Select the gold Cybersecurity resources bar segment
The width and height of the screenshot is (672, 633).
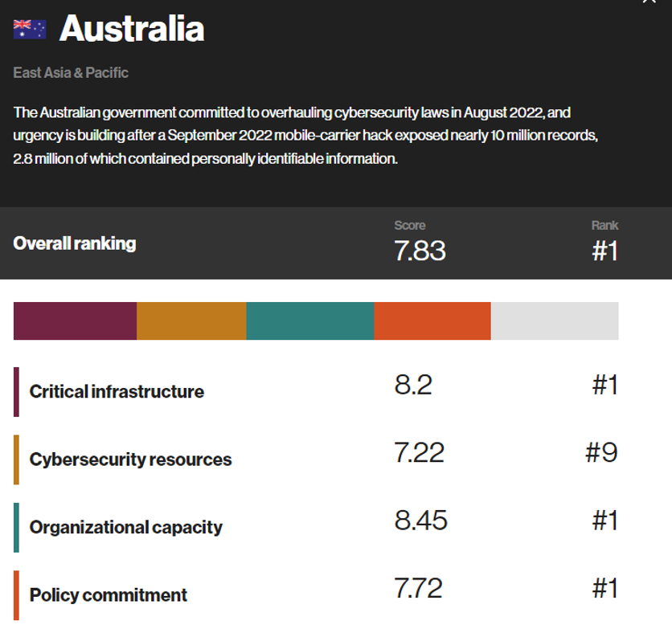tap(191, 321)
